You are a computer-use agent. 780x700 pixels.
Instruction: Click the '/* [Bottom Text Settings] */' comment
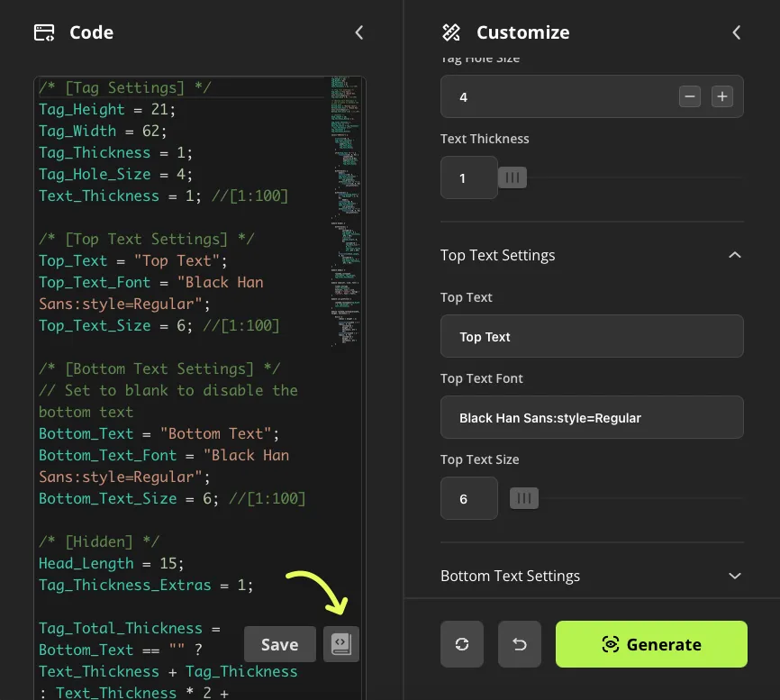point(159,369)
